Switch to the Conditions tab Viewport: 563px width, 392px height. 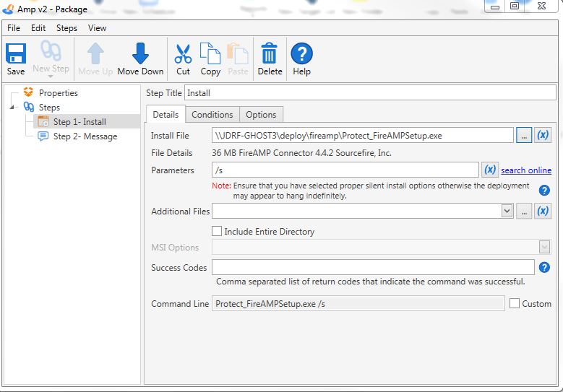coord(212,115)
